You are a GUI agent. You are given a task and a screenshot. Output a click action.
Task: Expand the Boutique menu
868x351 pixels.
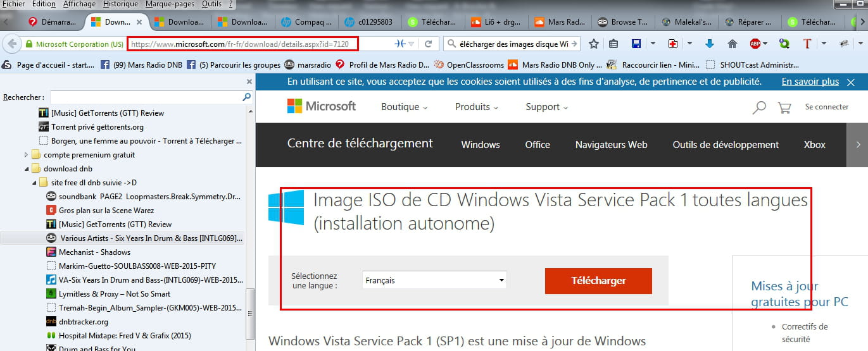(404, 107)
